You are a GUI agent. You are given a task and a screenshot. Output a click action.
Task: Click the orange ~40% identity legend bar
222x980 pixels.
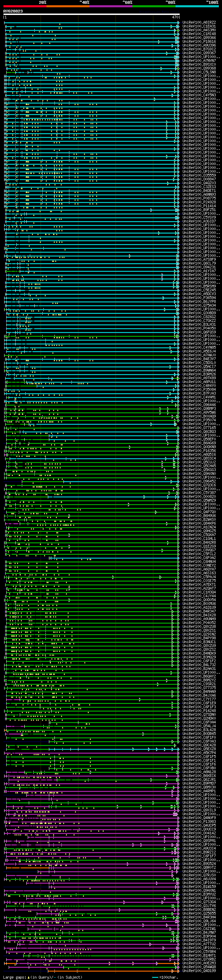68,6
